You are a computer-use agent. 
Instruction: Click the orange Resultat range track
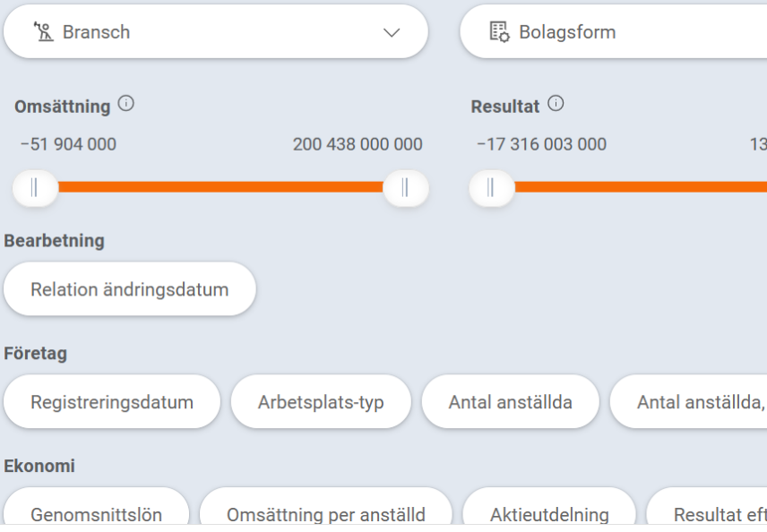pyautogui.click(x=636, y=187)
